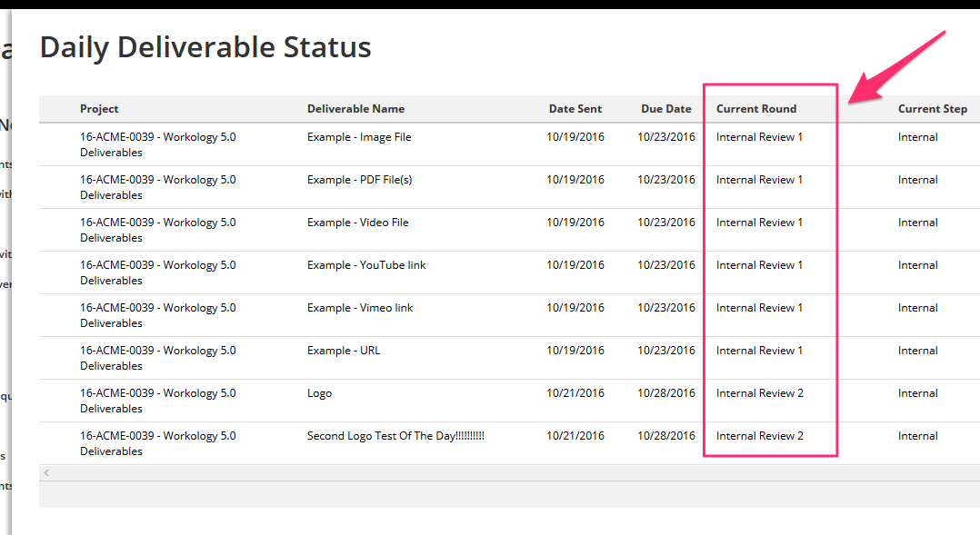Screen dimensions: 980x535
Task: Click the Due Date column header
Action: point(665,109)
